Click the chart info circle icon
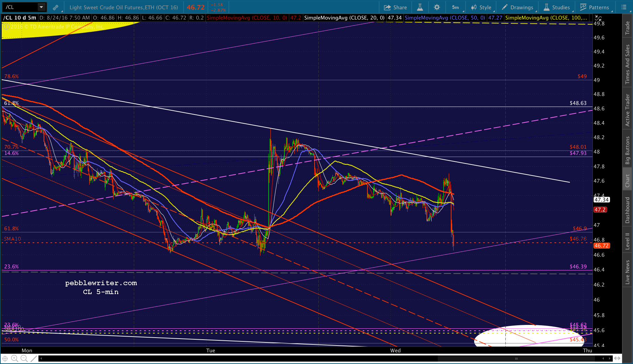Screen dimensions: 633x364 point(6,27)
